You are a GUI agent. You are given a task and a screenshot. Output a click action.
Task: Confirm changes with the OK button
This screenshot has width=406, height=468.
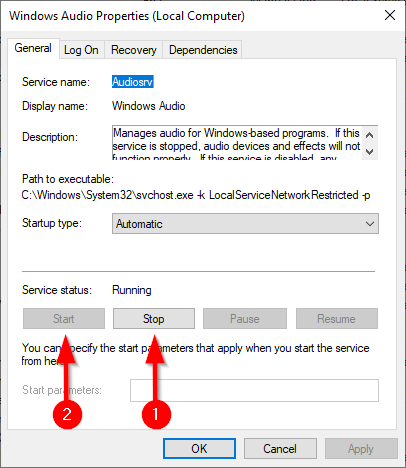[199, 449]
